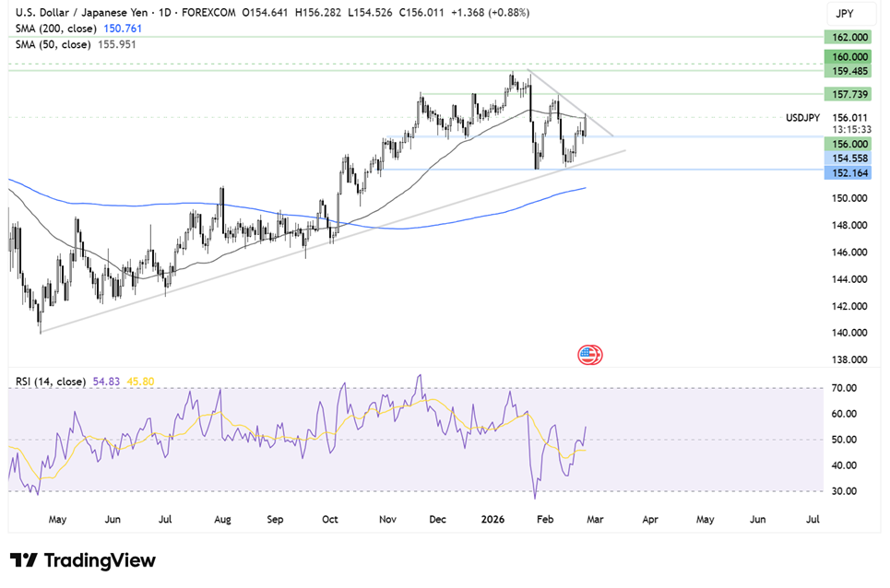The image size is (890, 588).
Task: Click the +1.368 (+0.88%) change value
Action: 490,12
